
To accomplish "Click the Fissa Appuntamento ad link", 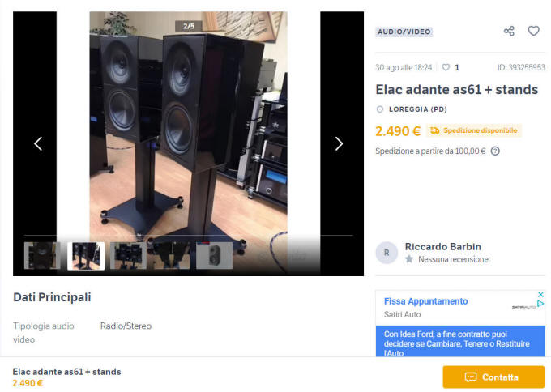I will click(426, 301).
